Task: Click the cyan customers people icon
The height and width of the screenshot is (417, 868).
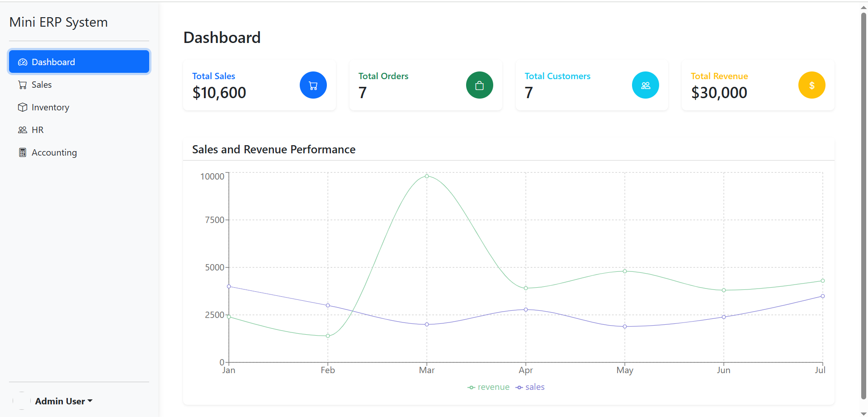Action: [x=645, y=85]
